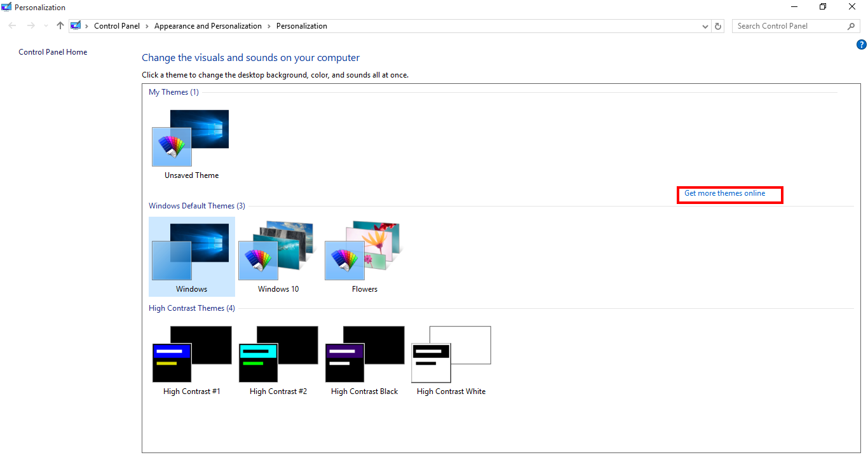Click the address bar computer icon
The image size is (868, 469).
pyautogui.click(x=76, y=26)
